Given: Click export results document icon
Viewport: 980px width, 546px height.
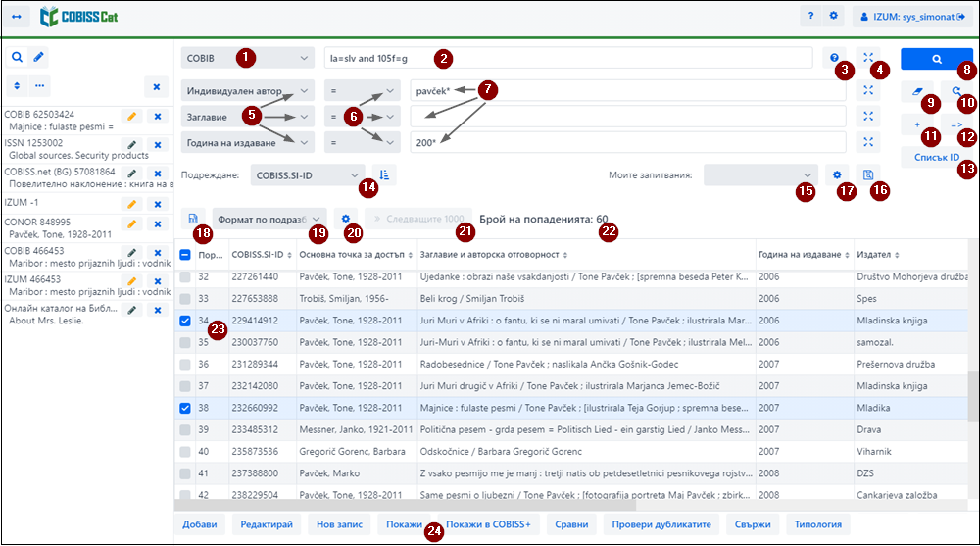Looking at the screenshot, I should (x=193, y=219).
